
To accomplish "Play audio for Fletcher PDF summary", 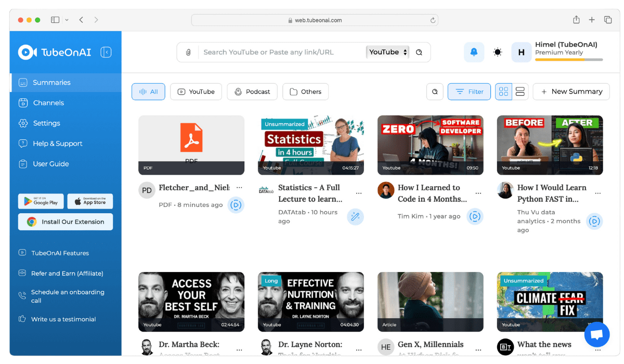I will (236, 205).
